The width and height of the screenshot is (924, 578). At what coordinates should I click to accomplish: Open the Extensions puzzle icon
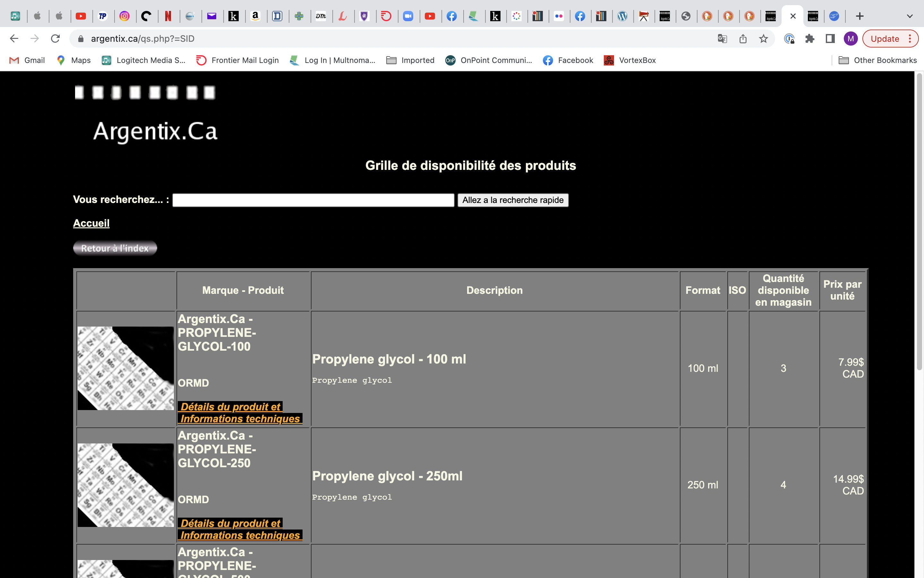click(x=810, y=39)
